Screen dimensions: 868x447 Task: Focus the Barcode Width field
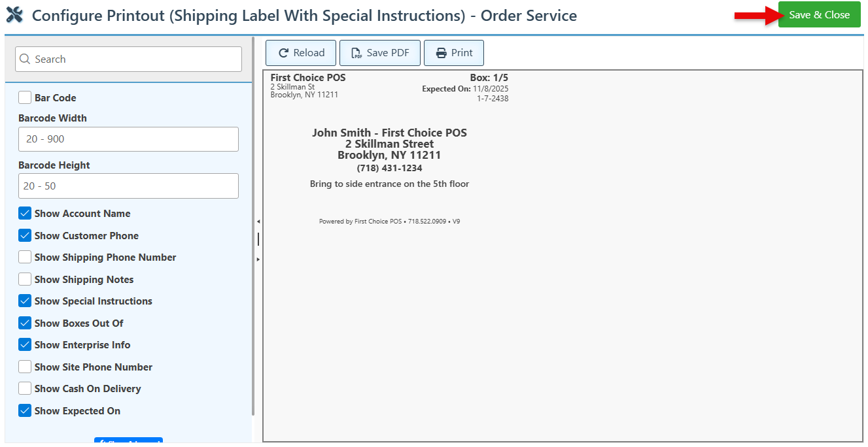(128, 139)
